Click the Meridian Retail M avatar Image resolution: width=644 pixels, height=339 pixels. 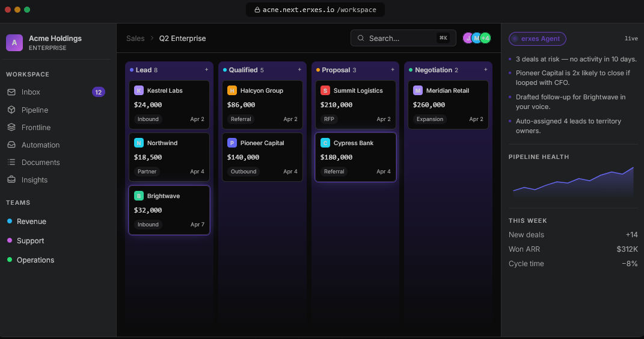pyautogui.click(x=418, y=90)
